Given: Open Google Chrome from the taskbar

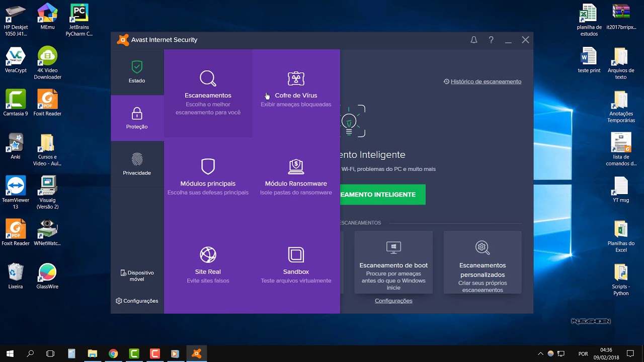Looking at the screenshot, I should coord(113,353).
